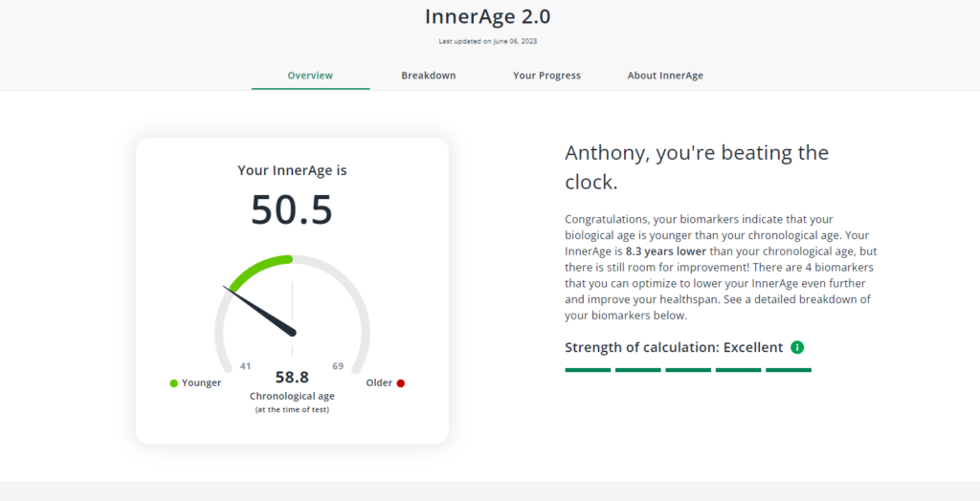The width and height of the screenshot is (980, 501).
Task: Open the About InnerAge tab
Action: tap(665, 76)
